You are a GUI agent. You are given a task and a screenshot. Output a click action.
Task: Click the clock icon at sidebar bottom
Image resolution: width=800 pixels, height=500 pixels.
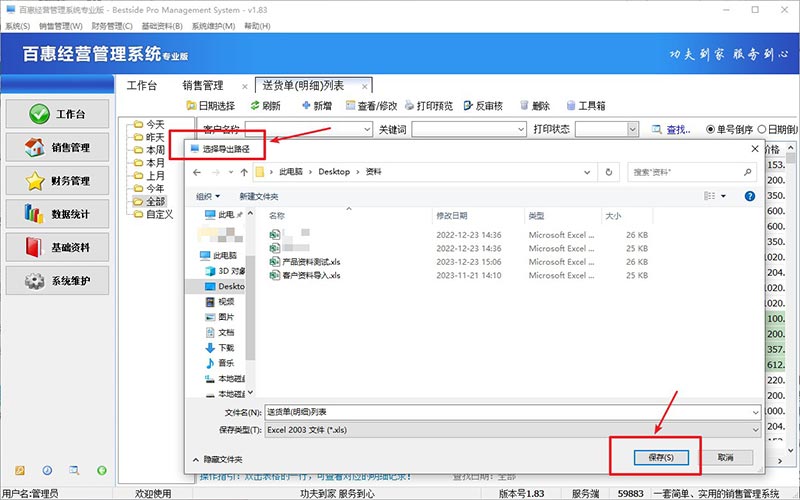tap(47, 470)
